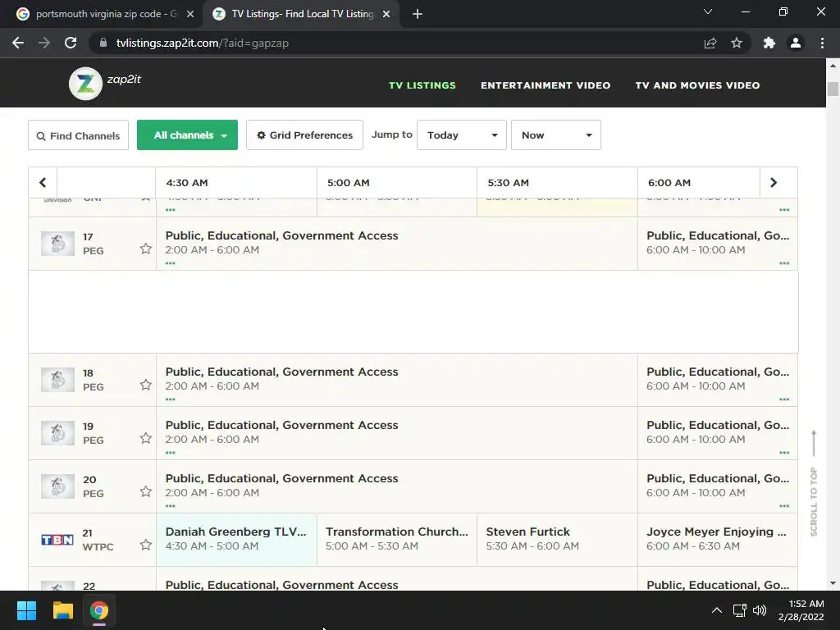Open Chrome three-dot menu
840x630 pixels.
(x=822, y=43)
